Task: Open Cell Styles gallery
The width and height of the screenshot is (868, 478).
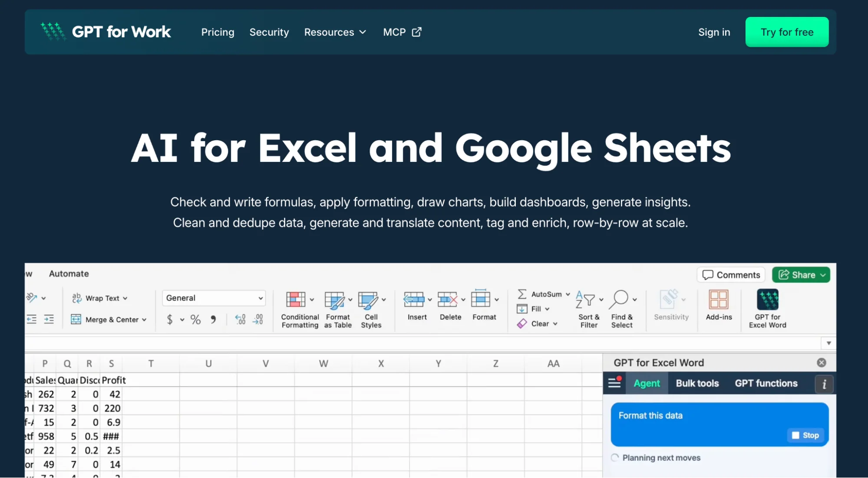Action: click(371, 309)
